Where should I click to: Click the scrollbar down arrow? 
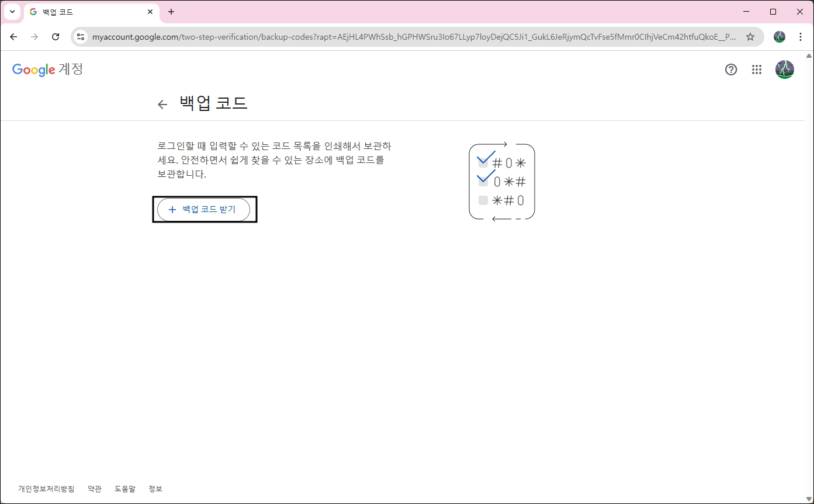[x=810, y=499]
